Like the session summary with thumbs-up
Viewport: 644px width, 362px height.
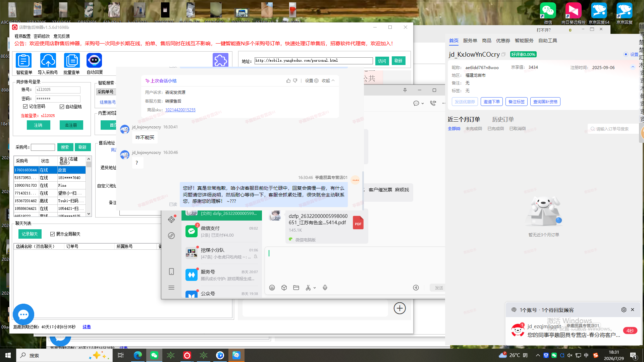[x=288, y=81]
